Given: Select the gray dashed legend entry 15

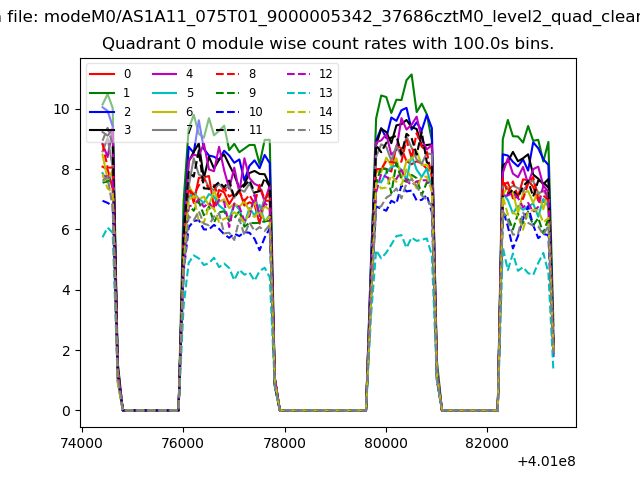Looking at the screenshot, I should [298, 130].
